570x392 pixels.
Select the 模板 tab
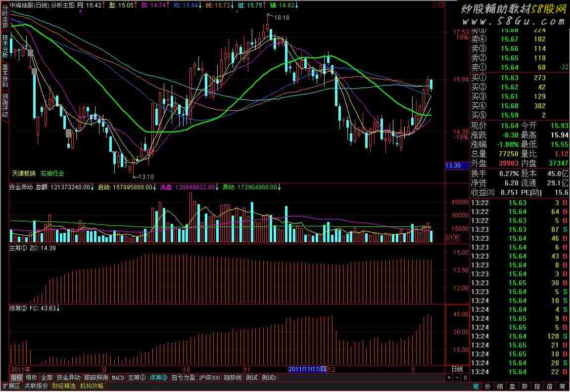pyautogui.click(x=32, y=378)
